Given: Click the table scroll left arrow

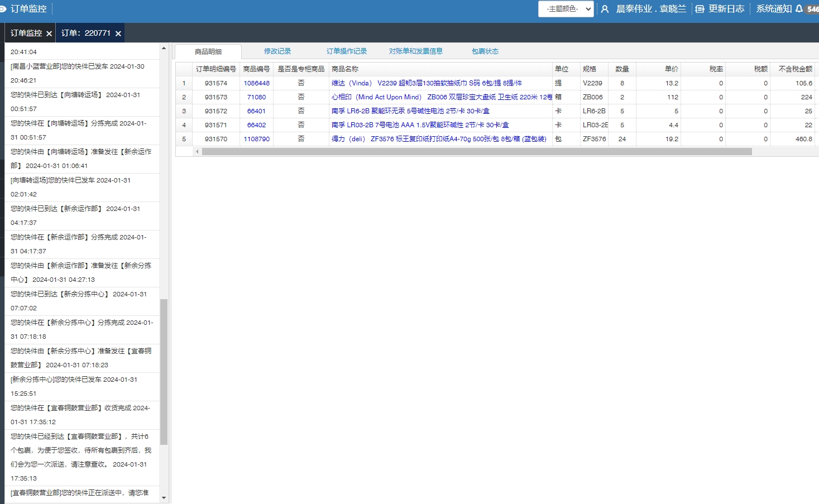Looking at the screenshot, I should tap(197, 151).
